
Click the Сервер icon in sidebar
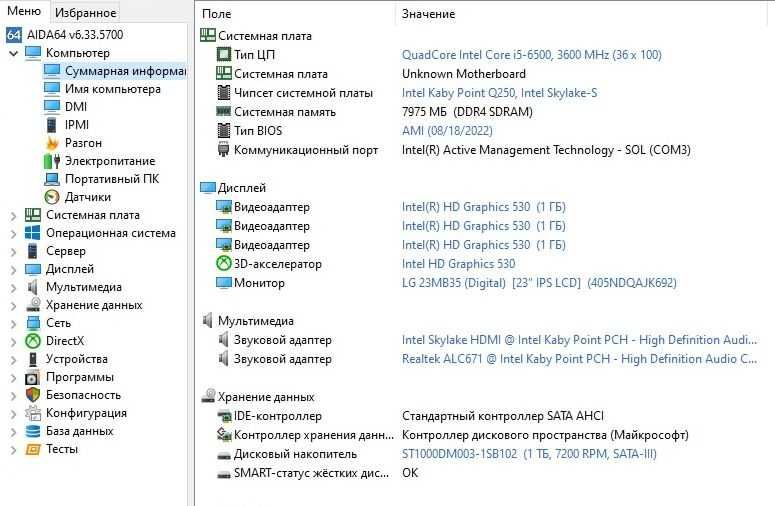(33, 251)
